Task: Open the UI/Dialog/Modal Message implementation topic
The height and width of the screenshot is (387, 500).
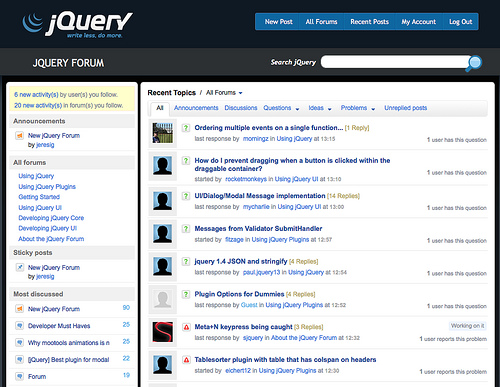Action: 260,196
